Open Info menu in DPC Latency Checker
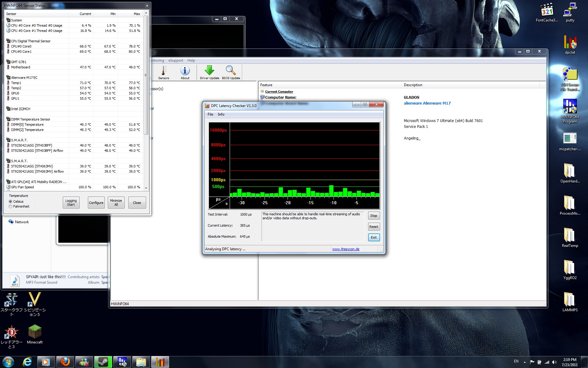The image size is (588, 368). pyautogui.click(x=221, y=114)
